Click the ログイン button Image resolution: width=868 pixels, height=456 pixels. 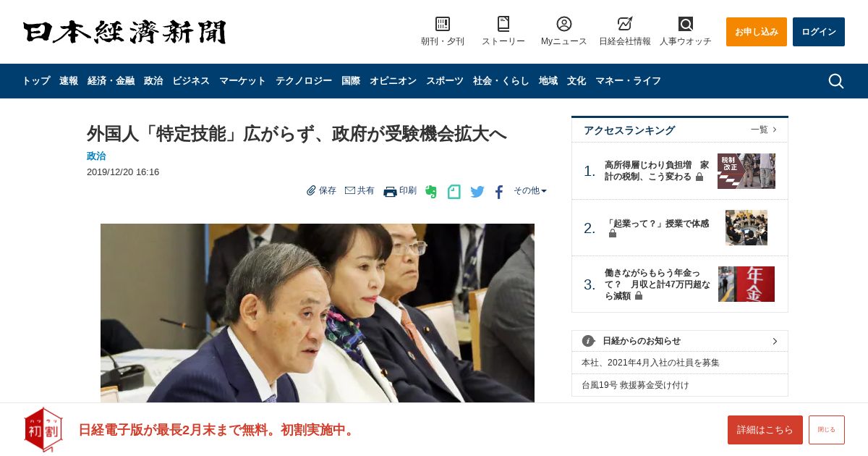(x=819, y=32)
